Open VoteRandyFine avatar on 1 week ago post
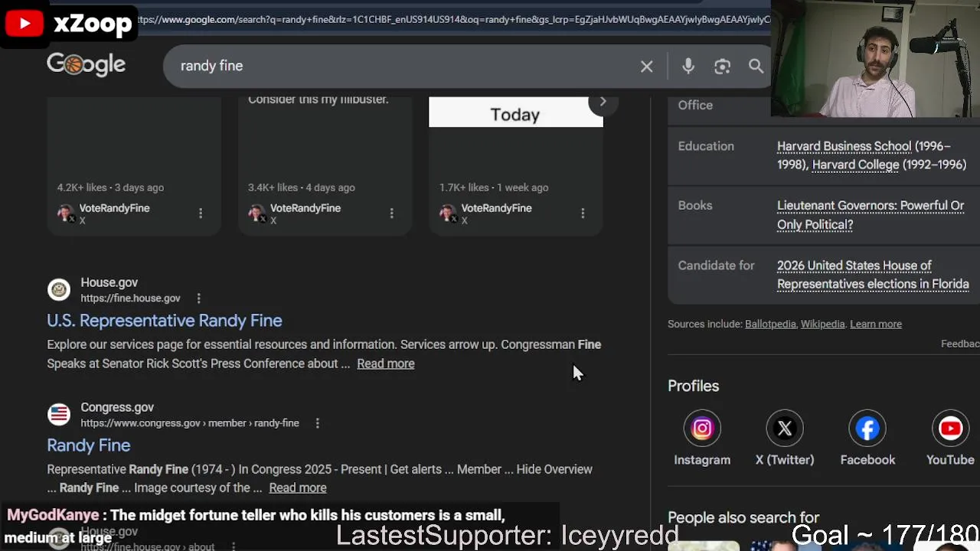This screenshot has height=551, width=980. [448, 213]
